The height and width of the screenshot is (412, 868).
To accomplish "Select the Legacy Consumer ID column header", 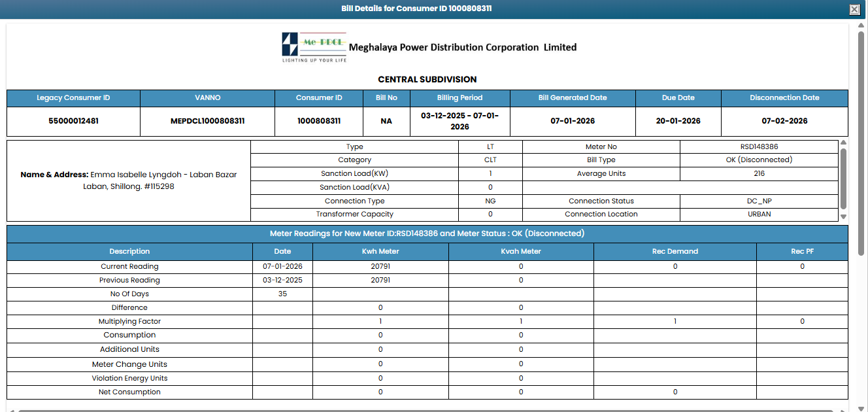I will (73, 98).
